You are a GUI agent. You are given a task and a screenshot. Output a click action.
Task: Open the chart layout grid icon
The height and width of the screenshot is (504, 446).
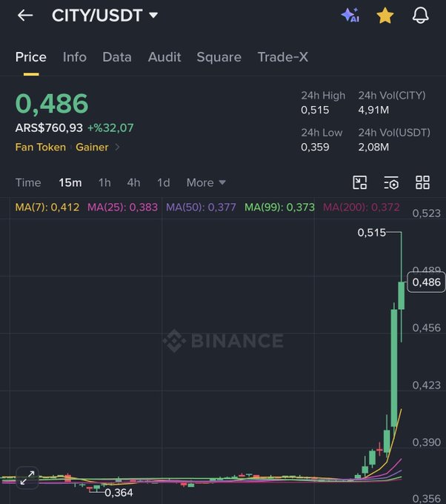pyautogui.click(x=422, y=182)
